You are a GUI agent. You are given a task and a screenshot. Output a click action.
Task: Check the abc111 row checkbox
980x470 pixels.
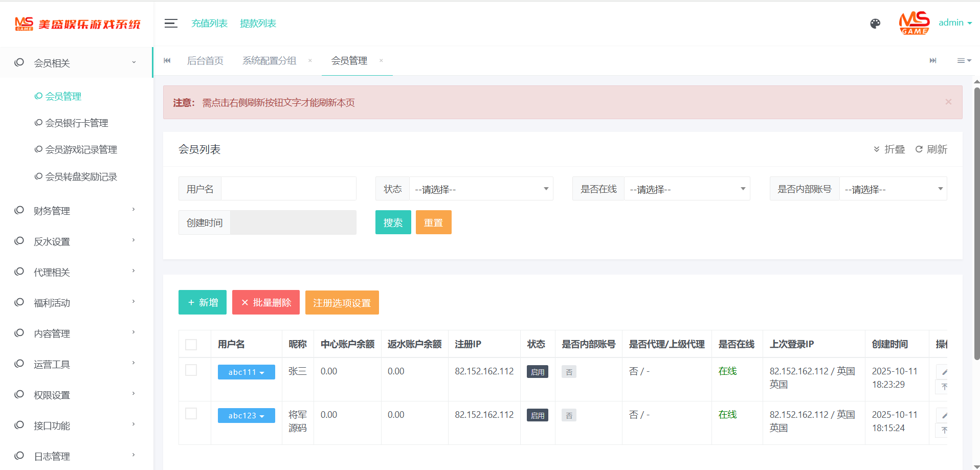pos(191,370)
